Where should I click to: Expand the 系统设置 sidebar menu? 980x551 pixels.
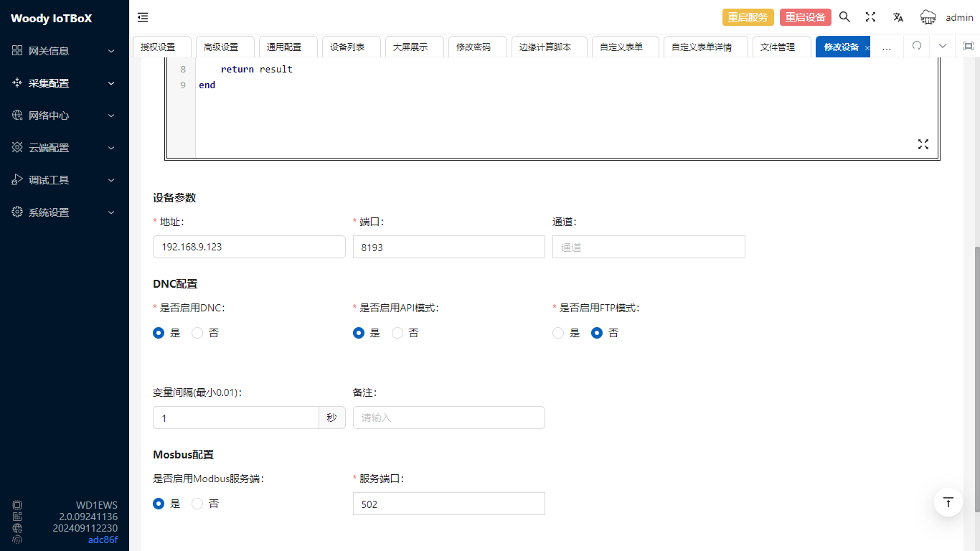(64, 212)
